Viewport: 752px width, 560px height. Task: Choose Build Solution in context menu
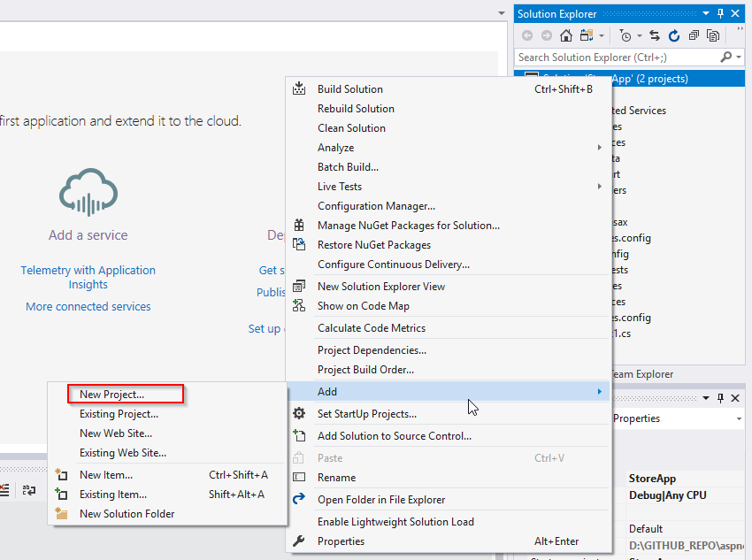pos(350,89)
